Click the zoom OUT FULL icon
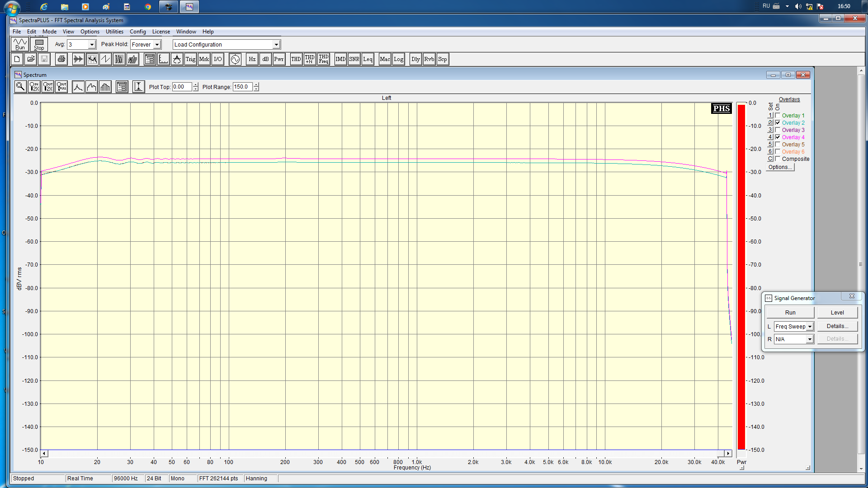This screenshot has width=868, height=488. point(61,87)
